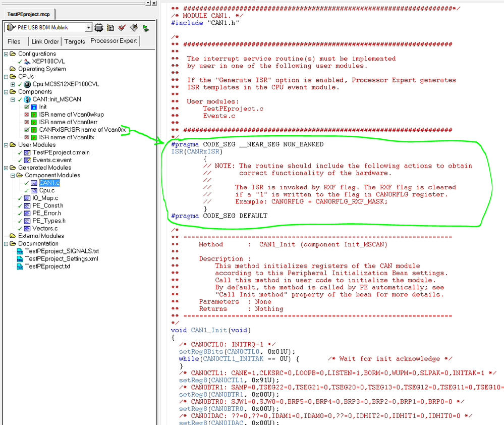The image size is (504, 425).
Task: Click the Cpu.c file icon
Action: [x=34, y=191]
